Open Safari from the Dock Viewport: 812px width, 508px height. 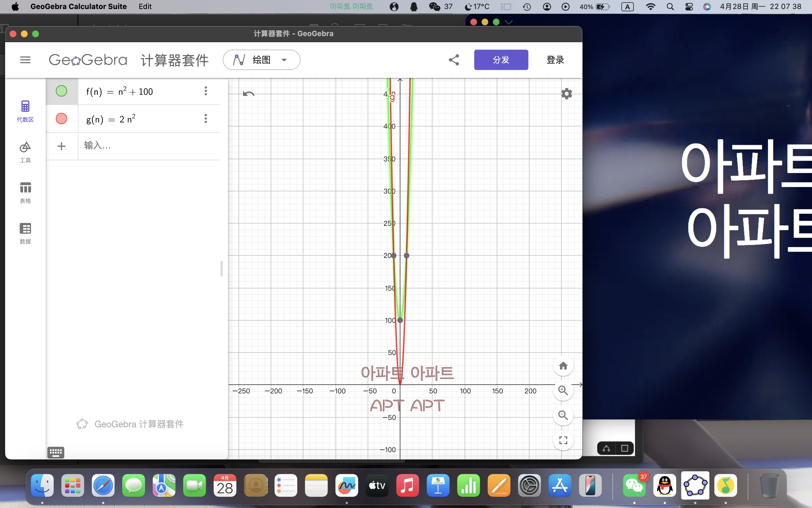point(103,485)
